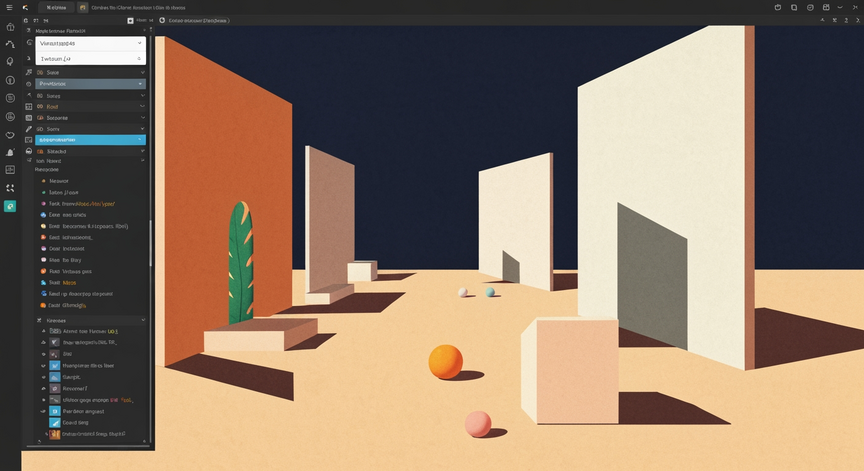Viewport: 864px width, 471px height.
Task: Select the orange sphere in the viewport
Action: pyautogui.click(x=446, y=362)
